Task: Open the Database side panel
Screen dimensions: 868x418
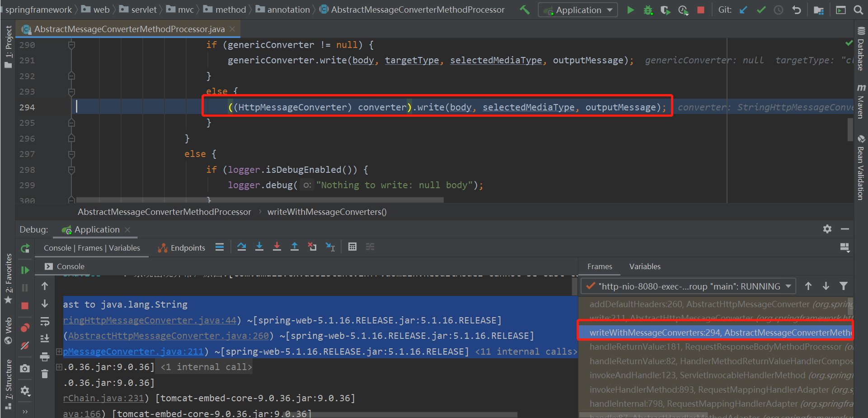Action: point(861,49)
